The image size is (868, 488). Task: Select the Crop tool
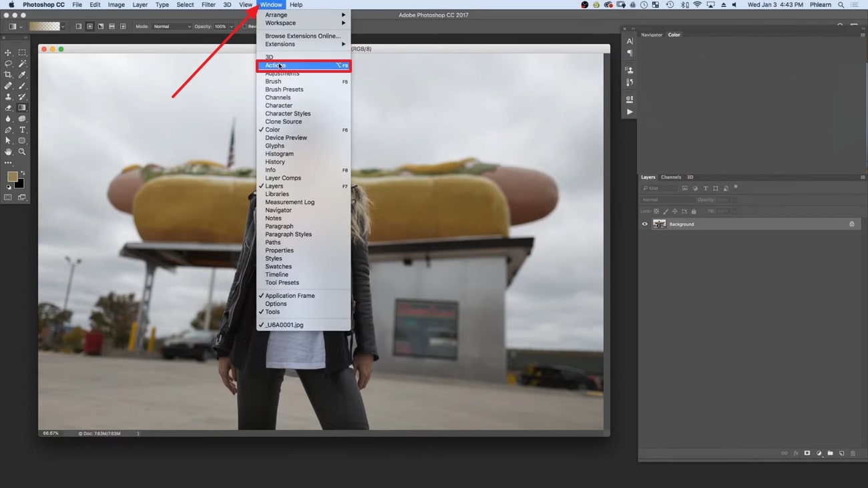(x=8, y=75)
